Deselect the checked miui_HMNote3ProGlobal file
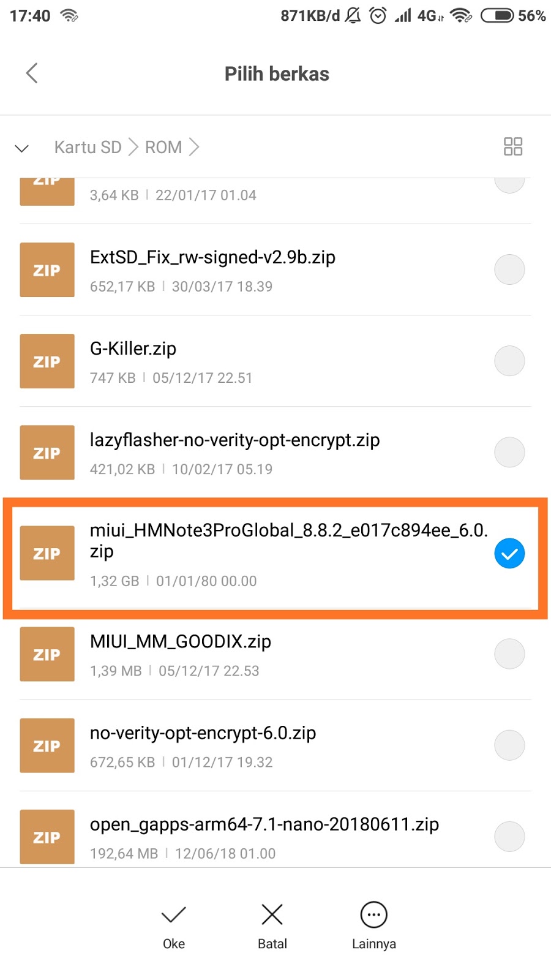Image resolution: width=551 pixels, height=980 pixels. coord(509,553)
